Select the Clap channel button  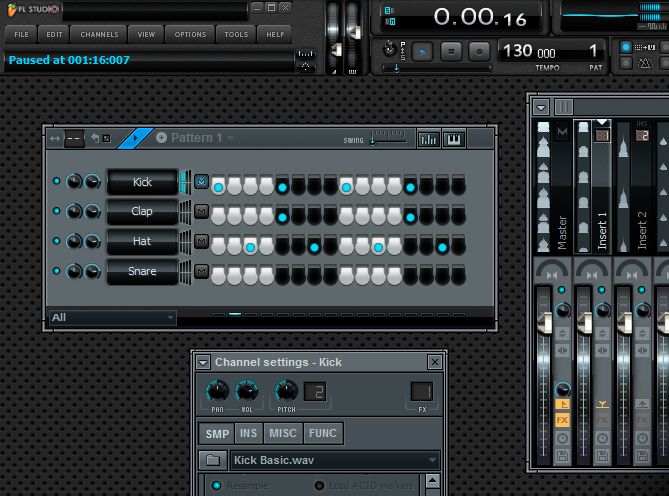click(142, 212)
